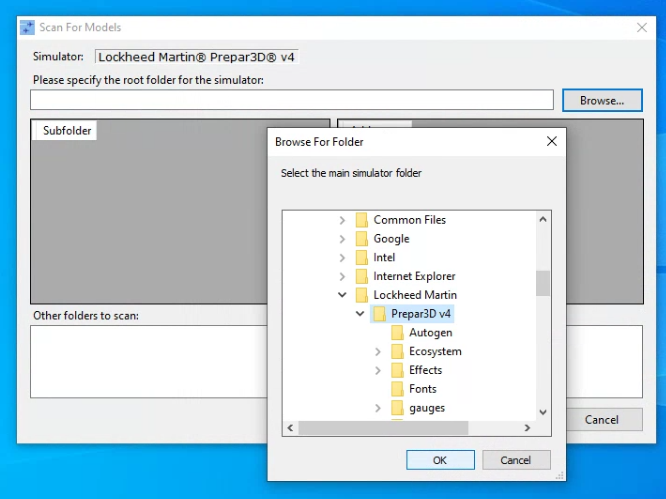666x499 pixels.
Task: Click the Other folders to scan list box
Action: coord(149,361)
